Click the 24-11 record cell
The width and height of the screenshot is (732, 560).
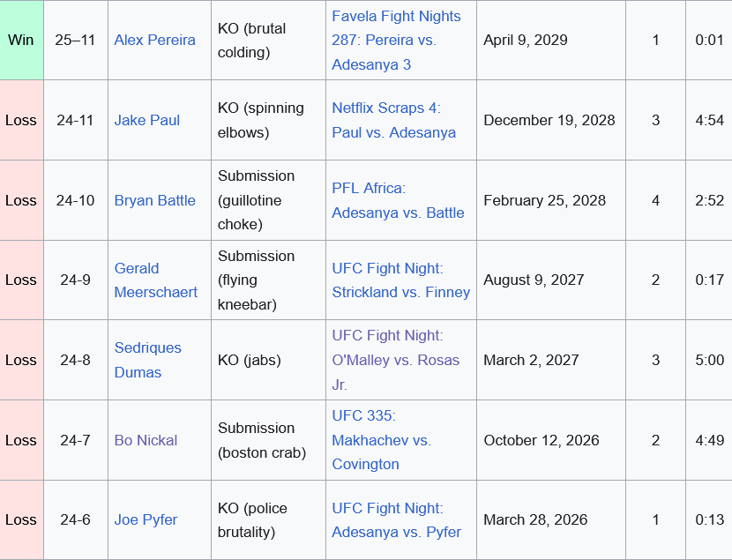[75, 121]
